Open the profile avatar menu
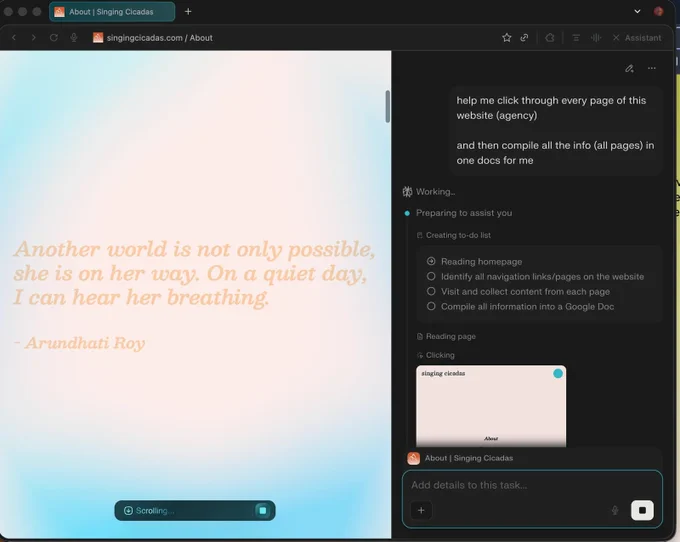Image resolution: width=680 pixels, height=542 pixels. [x=658, y=11]
